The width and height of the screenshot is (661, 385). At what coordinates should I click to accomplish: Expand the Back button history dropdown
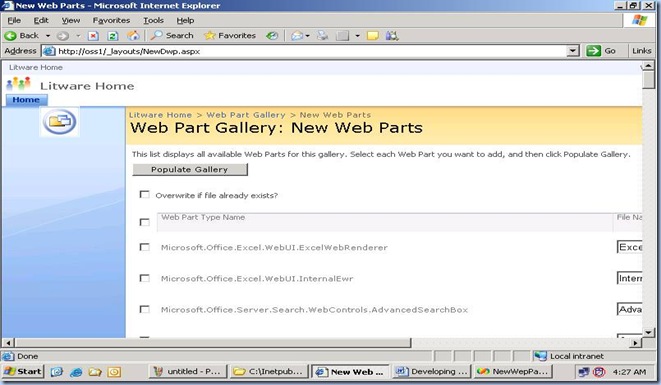point(48,36)
